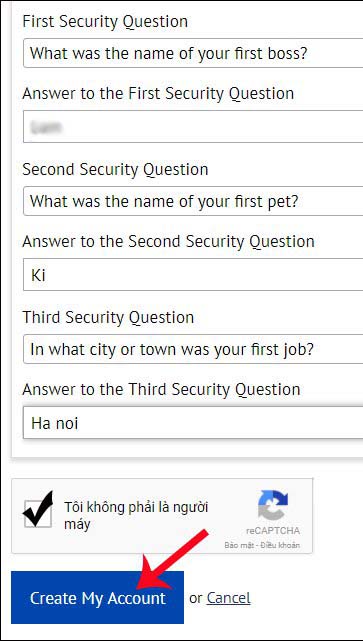The width and height of the screenshot is (363, 641).
Task: Open the 'In what city or town was your first job?' dropdown
Action: coord(193,349)
